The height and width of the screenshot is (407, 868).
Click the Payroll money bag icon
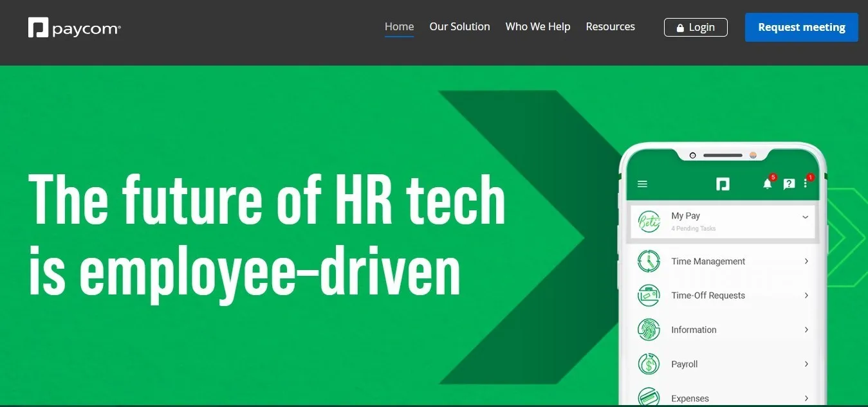[649, 364]
